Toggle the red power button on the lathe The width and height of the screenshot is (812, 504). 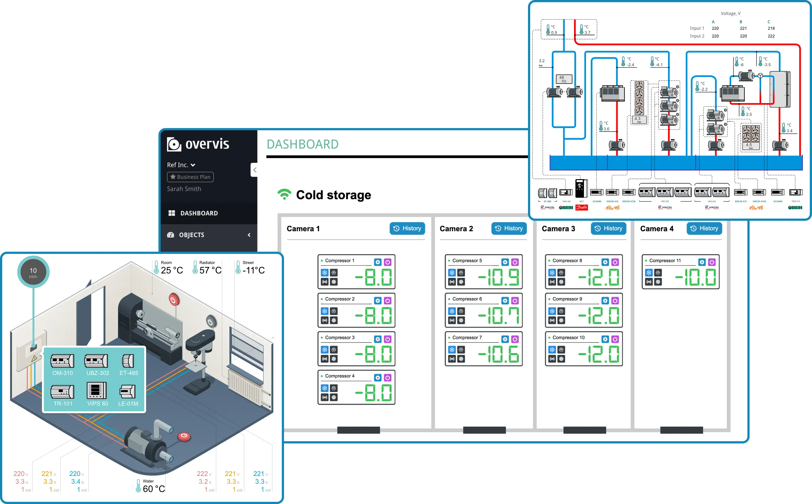coord(173,300)
